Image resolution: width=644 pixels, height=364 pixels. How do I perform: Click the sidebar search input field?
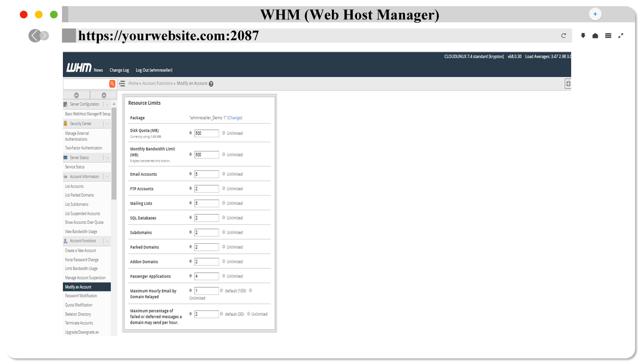click(x=86, y=84)
